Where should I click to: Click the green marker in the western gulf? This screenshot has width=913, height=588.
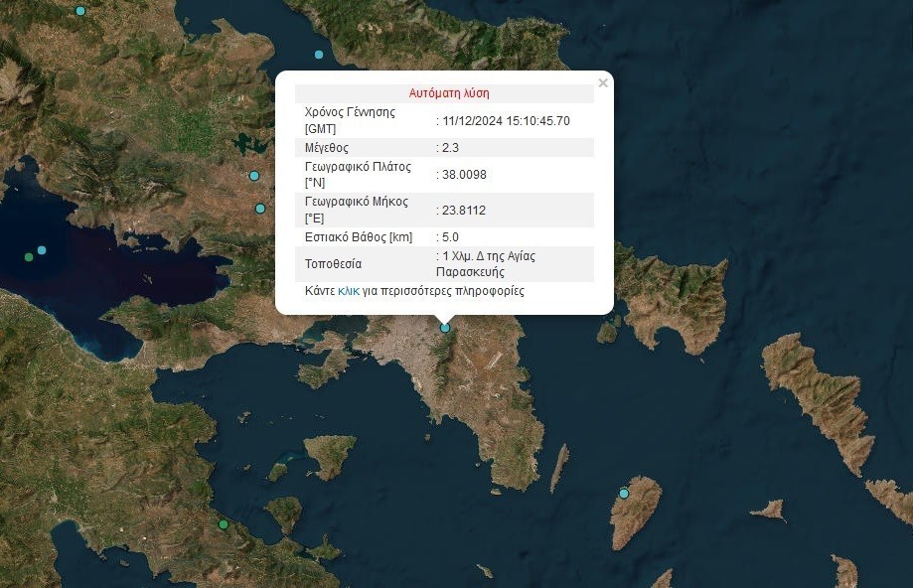(x=29, y=257)
